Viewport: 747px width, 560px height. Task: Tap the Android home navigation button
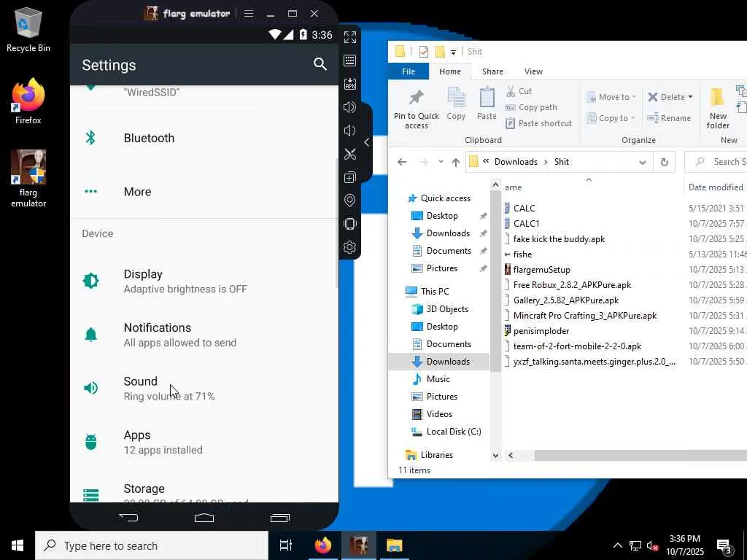[x=204, y=518]
